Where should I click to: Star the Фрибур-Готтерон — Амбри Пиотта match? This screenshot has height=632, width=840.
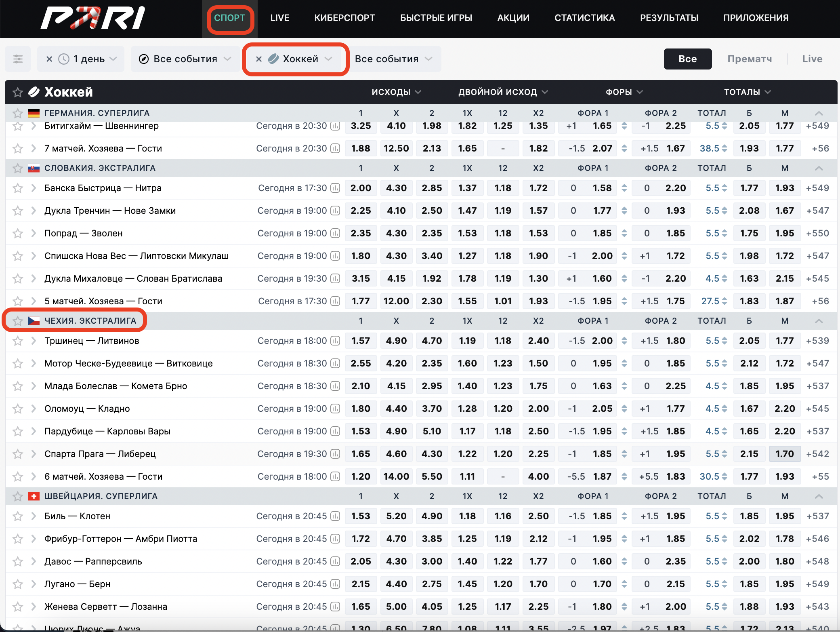click(x=18, y=539)
